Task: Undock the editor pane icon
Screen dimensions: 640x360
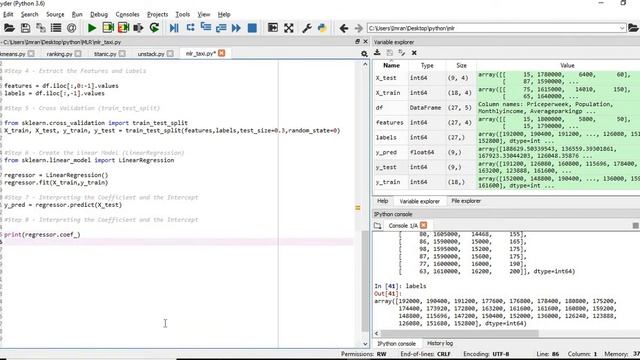Action: pyautogui.click(x=357, y=42)
